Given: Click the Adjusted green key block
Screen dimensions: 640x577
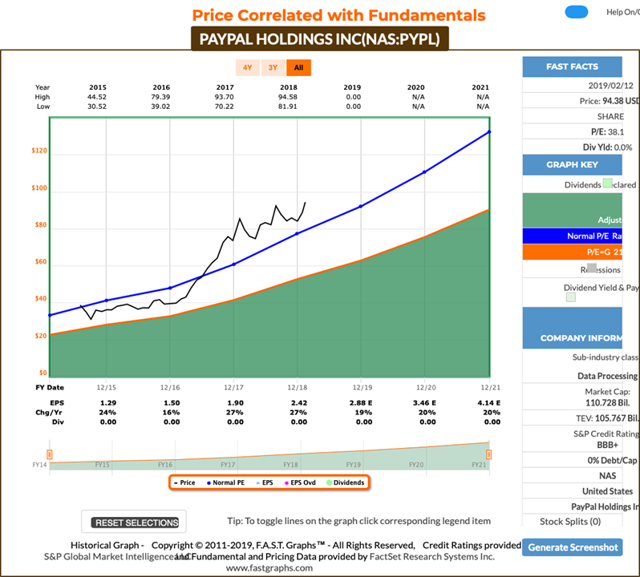Looking at the screenshot, I should point(572,210).
